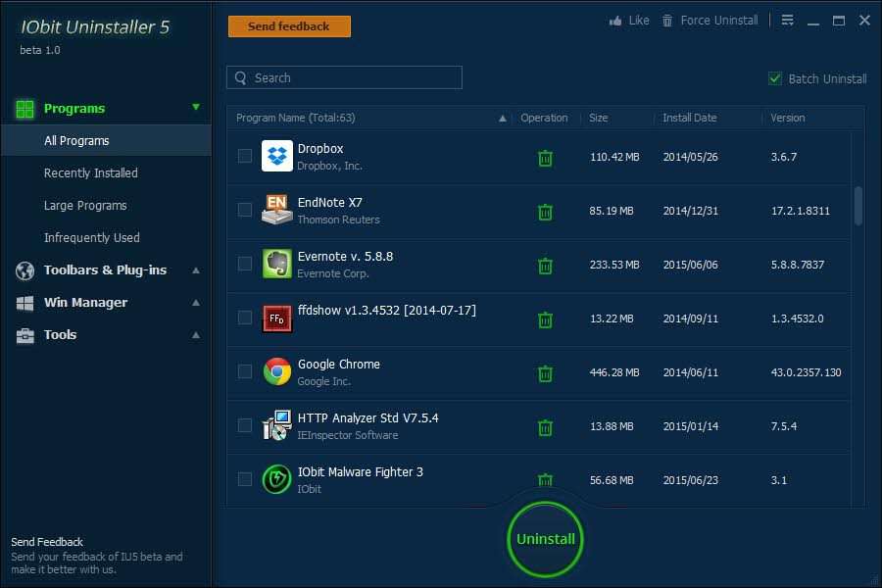Click the trash icon for Dropbox
The image size is (882, 588).
(545, 158)
